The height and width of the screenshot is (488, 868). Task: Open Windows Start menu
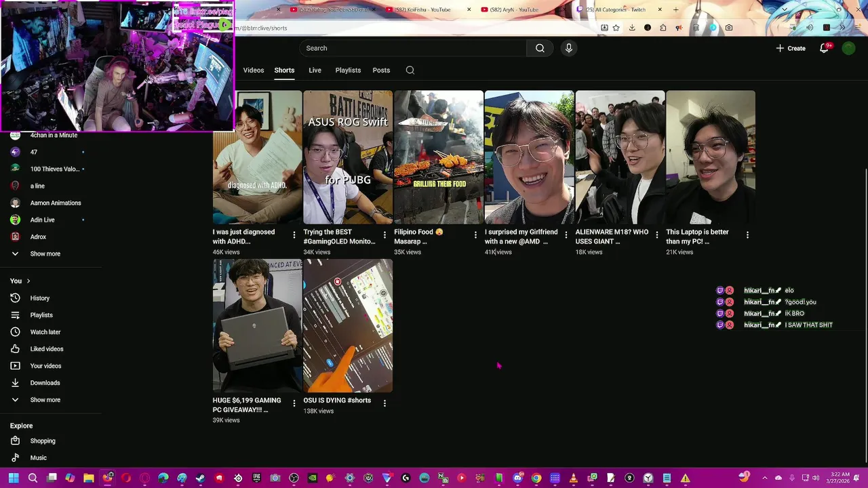14,479
